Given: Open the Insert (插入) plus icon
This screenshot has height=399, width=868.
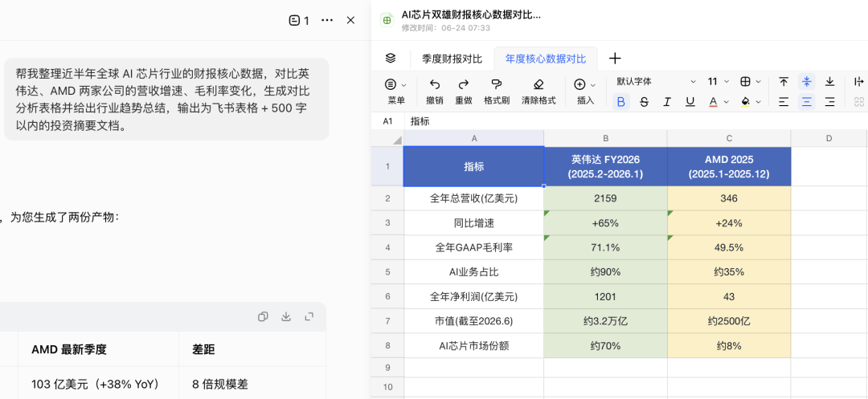Looking at the screenshot, I should tap(579, 84).
